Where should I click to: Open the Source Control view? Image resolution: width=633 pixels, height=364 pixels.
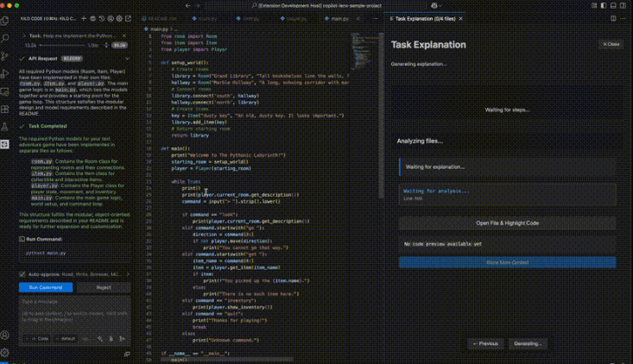pos(5,56)
